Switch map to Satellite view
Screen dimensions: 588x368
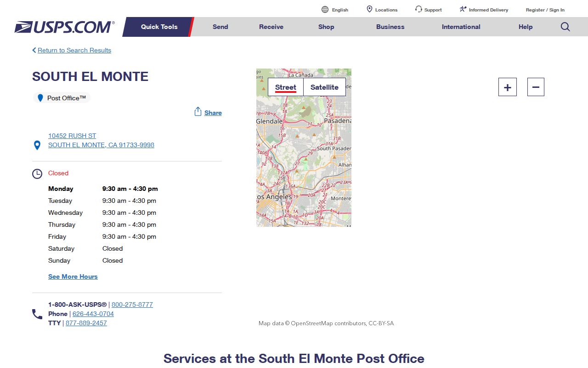pyautogui.click(x=324, y=87)
